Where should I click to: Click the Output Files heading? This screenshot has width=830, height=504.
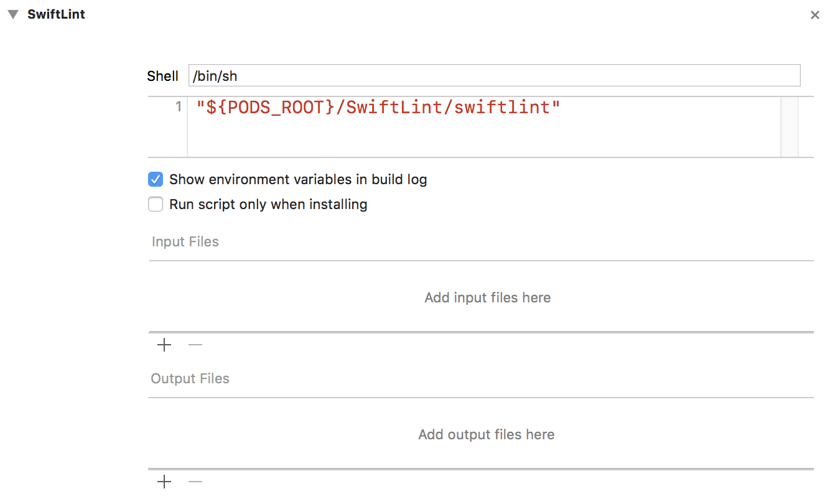[x=190, y=378]
